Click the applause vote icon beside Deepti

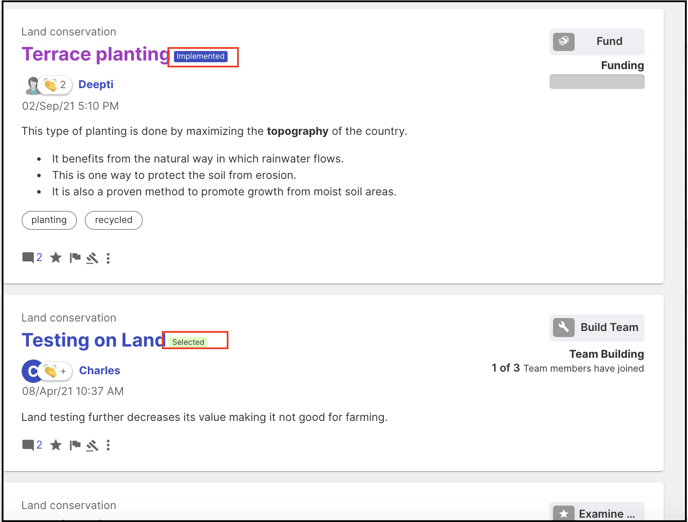click(54, 85)
